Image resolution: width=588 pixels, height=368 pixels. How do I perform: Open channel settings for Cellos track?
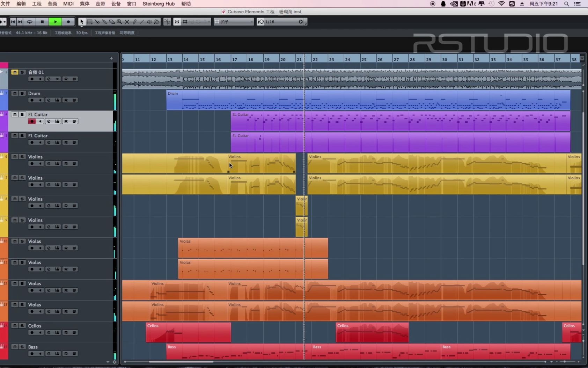49,332
